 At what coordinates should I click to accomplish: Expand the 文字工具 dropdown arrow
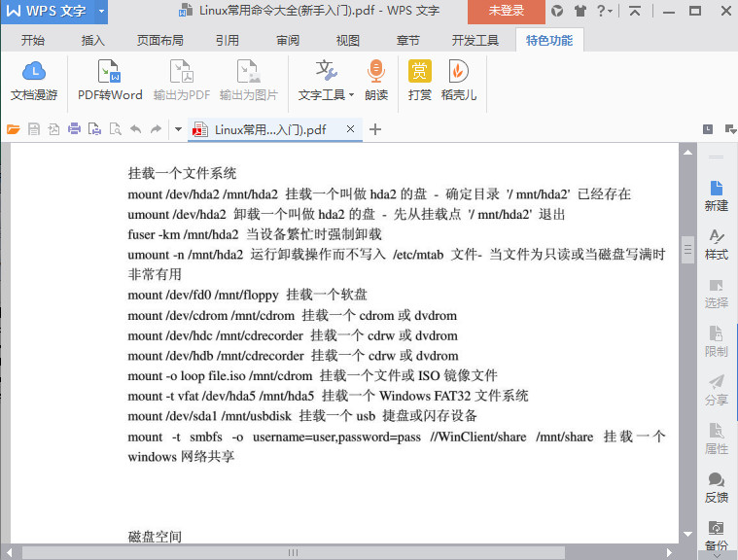coord(351,95)
